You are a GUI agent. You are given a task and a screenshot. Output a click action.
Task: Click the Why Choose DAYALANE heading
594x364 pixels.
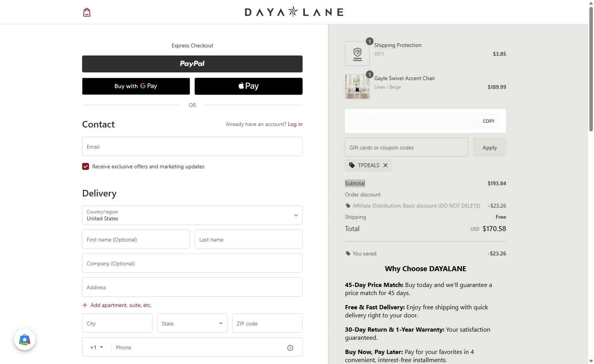(x=426, y=268)
